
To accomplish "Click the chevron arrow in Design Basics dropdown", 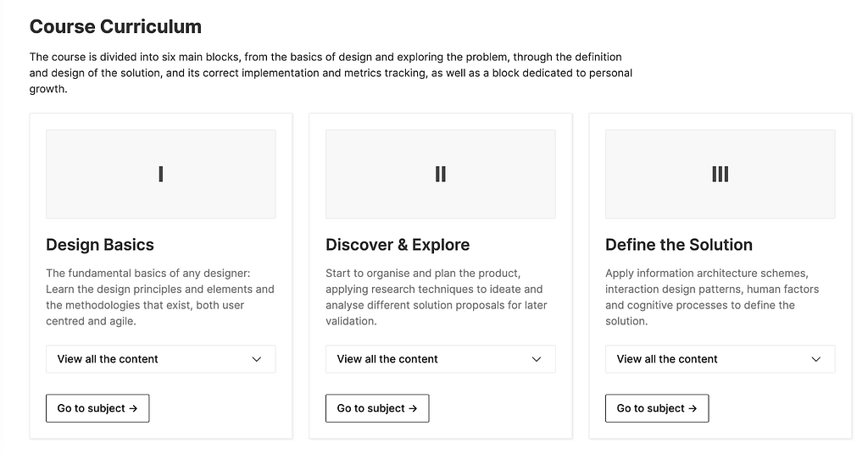I will pos(256,359).
